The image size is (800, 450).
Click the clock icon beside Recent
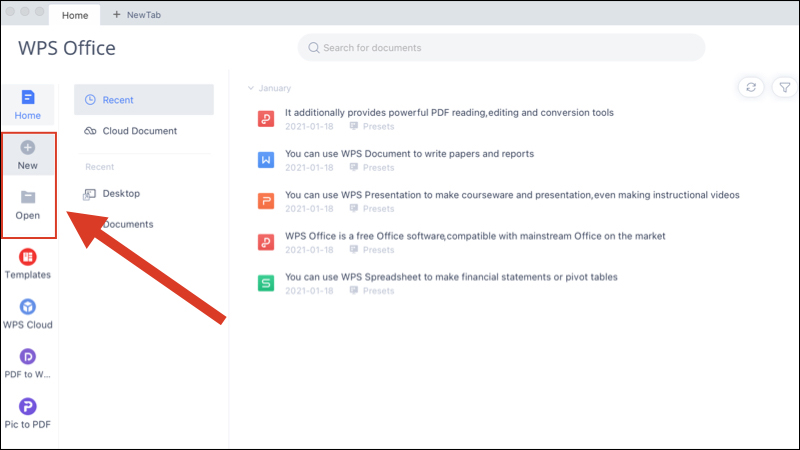click(90, 100)
